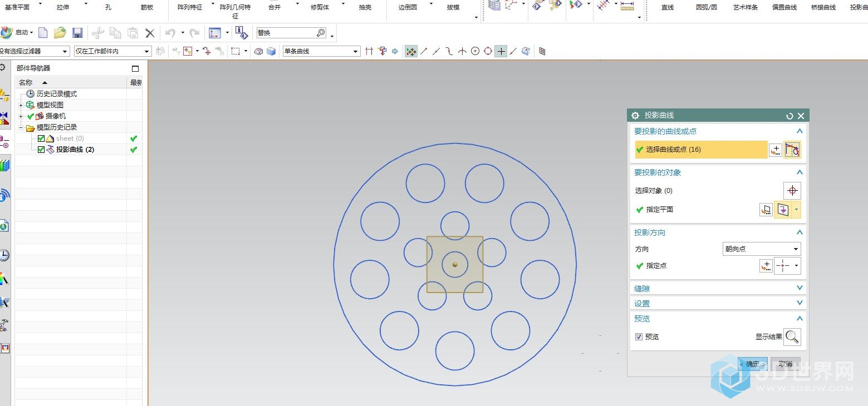The width and height of the screenshot is (868, 406).
Task: Cancel the dialog with 取消
Action: 786,364
